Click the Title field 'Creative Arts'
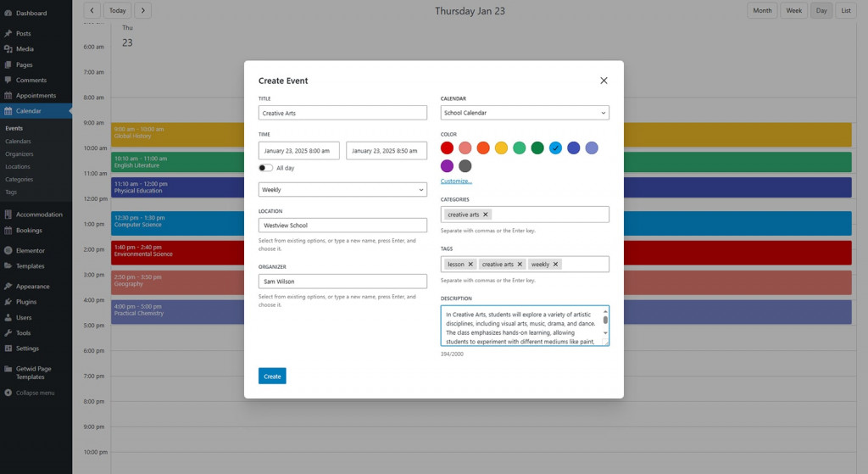Screen dimensions: 868x474 click(x=342, y=113)
